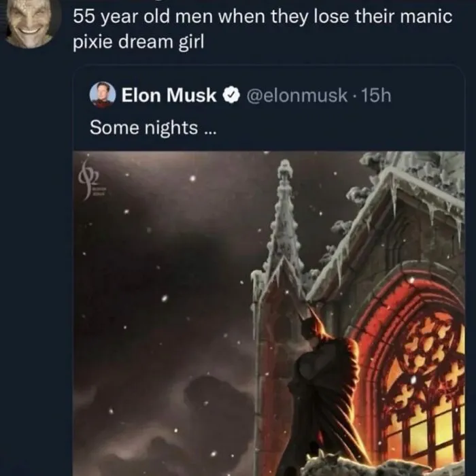The height and width of the screenshot is (476, 476).
Task: Open the Elon Musk display name link
Action: (169, 95)
